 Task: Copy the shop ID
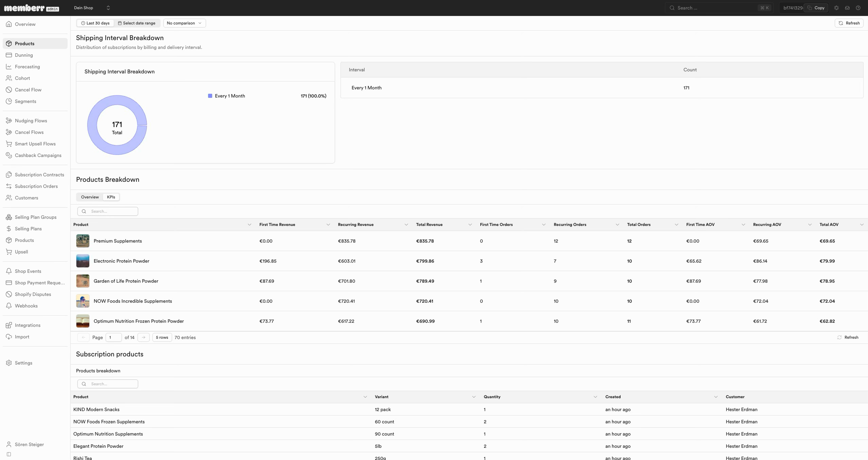click(x=816, y=8)
